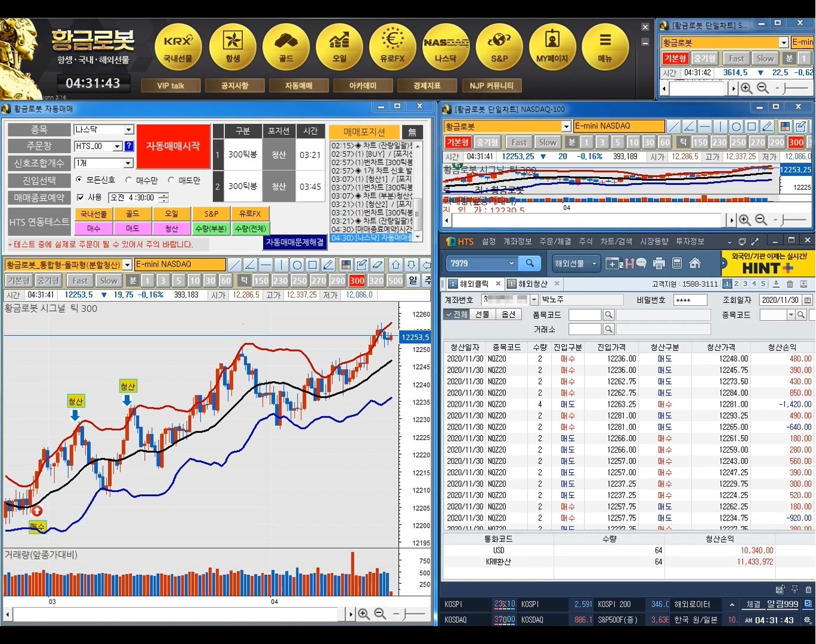Select the 모든신호 radio button
Image resolution: width=816 pixels, height=644 pixels.
[79, 179]
